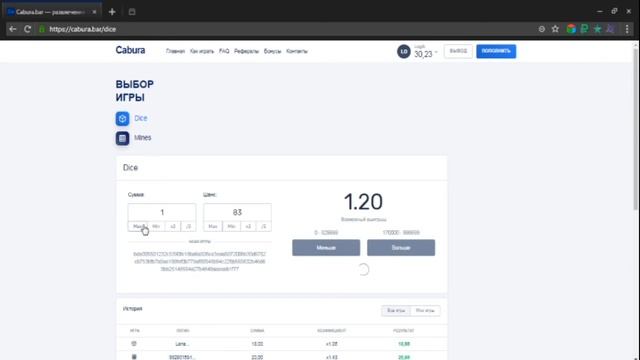Screen dimensions: 640x360
Task: Click the Cabura logo
Action: pyautogui.click(x=130, y=50)
